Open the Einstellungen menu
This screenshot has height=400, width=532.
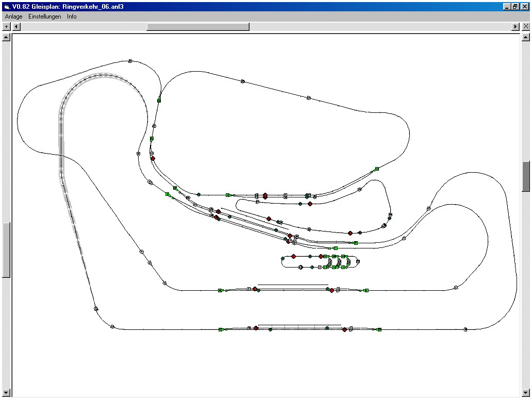click(x=44, y=16)
